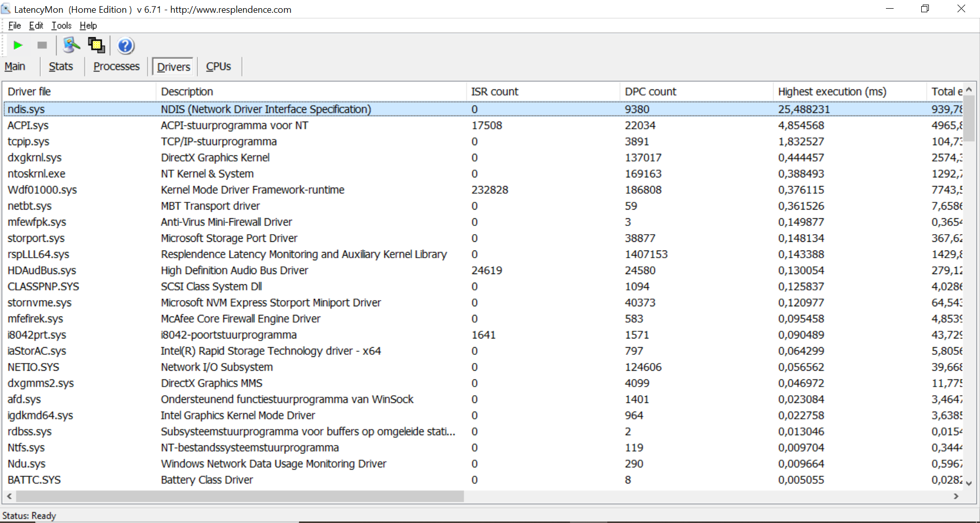Select the iaStorAC.sys driver row
This screenshot has width=980, height=523.
click(x=484, y=351)
